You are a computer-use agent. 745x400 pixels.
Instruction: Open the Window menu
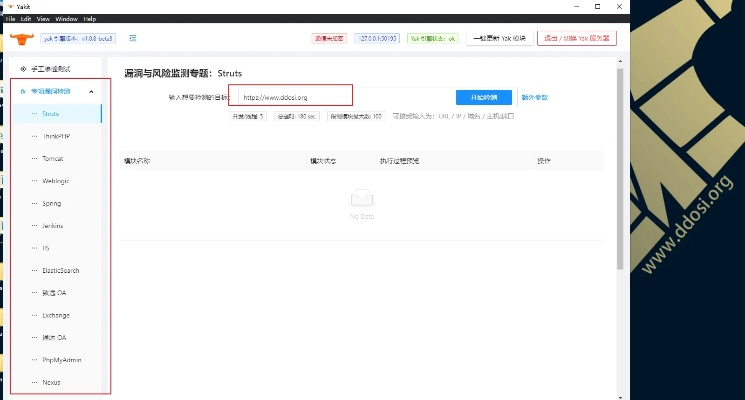click(x=67, y=19)
